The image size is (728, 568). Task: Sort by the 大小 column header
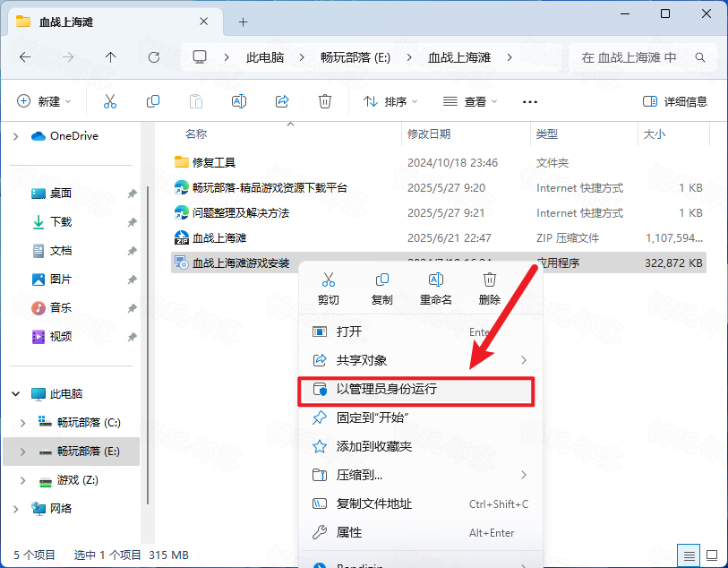point(655,134)
